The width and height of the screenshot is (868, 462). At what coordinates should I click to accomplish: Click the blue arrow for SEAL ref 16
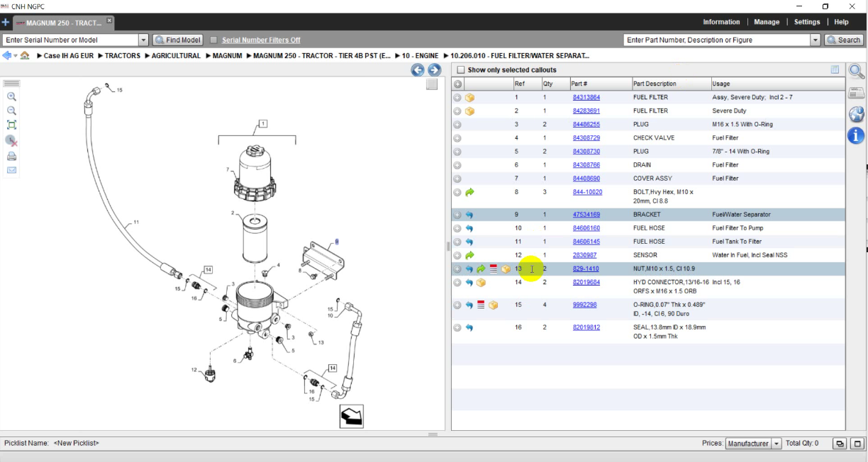click(469, 327)
